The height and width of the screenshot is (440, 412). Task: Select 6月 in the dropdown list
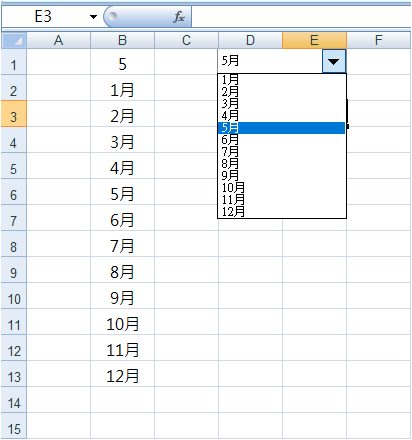click(281, 140)
